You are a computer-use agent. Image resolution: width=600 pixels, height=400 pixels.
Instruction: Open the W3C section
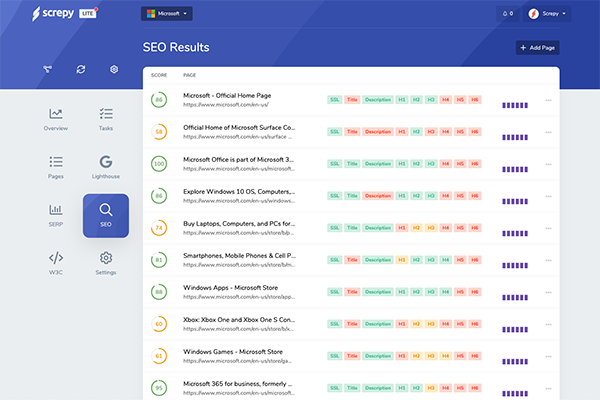[x=55, y=263]
